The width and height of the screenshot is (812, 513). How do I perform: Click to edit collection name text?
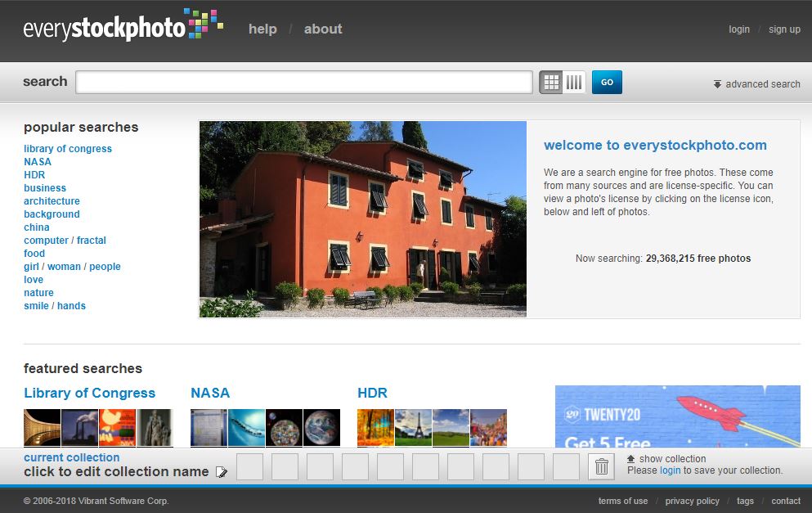(116, 471)
